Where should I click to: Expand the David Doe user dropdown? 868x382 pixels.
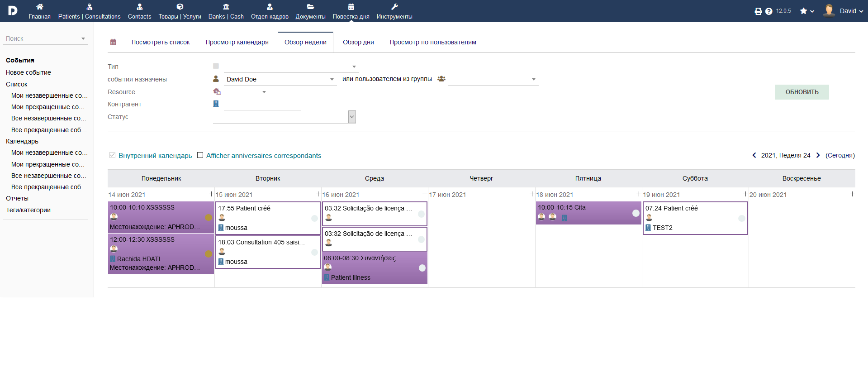[332, 79]
